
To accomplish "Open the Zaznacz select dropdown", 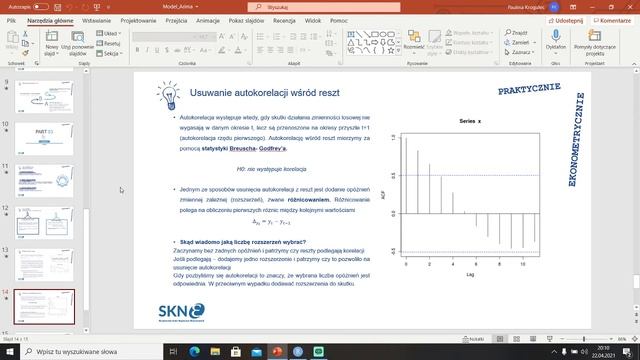I will coord(519,52).
